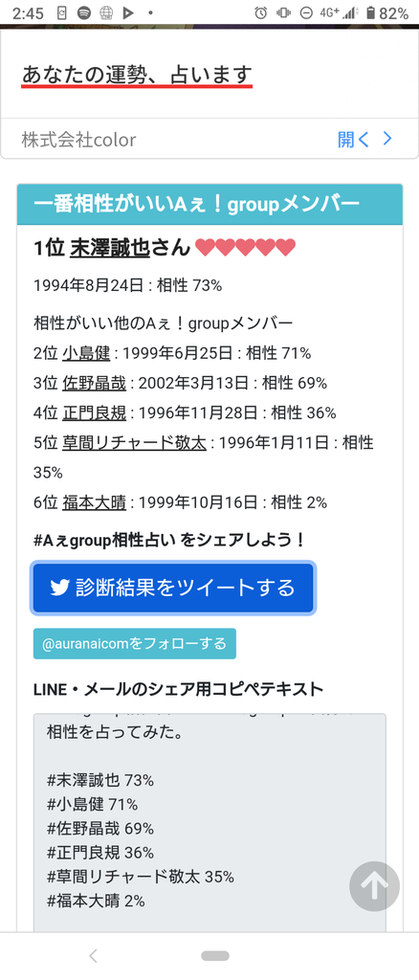The width and height of the screenshot is (419, 980).
Task: Tap the scroll-to-top arrow button
Action: (374, 886)
